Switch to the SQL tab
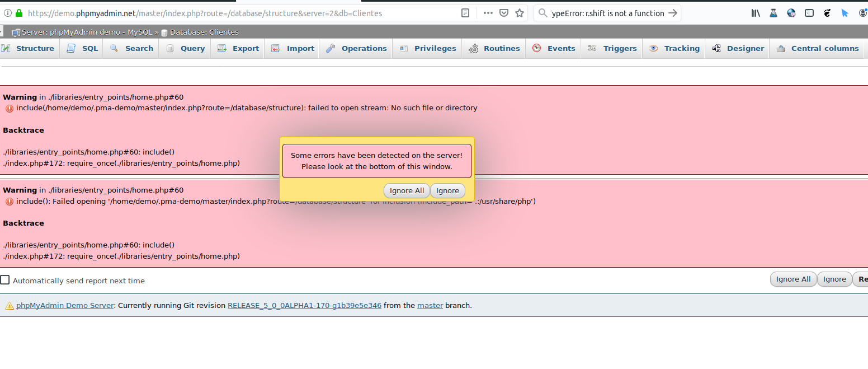 click(x=82, y=48)
